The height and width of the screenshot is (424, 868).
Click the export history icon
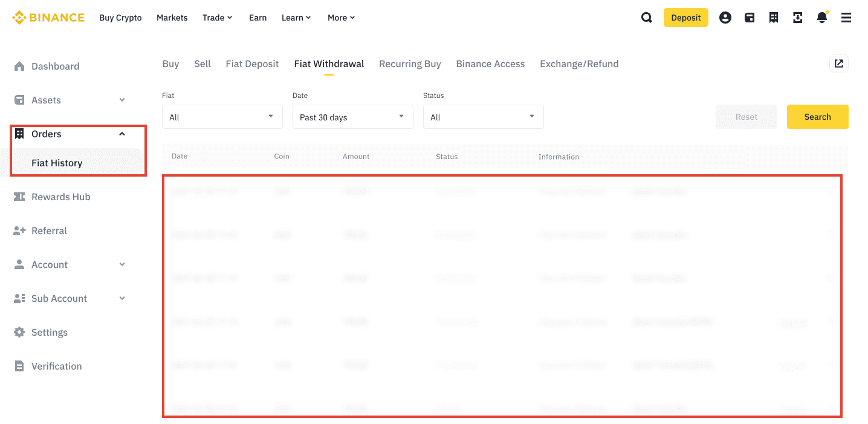(839, 64)
